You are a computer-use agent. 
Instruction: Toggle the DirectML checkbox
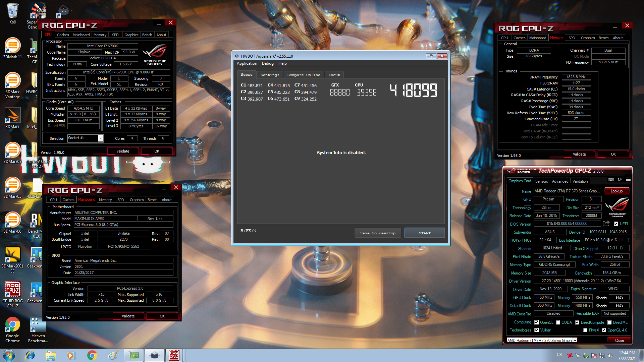(x=609, y=322)
